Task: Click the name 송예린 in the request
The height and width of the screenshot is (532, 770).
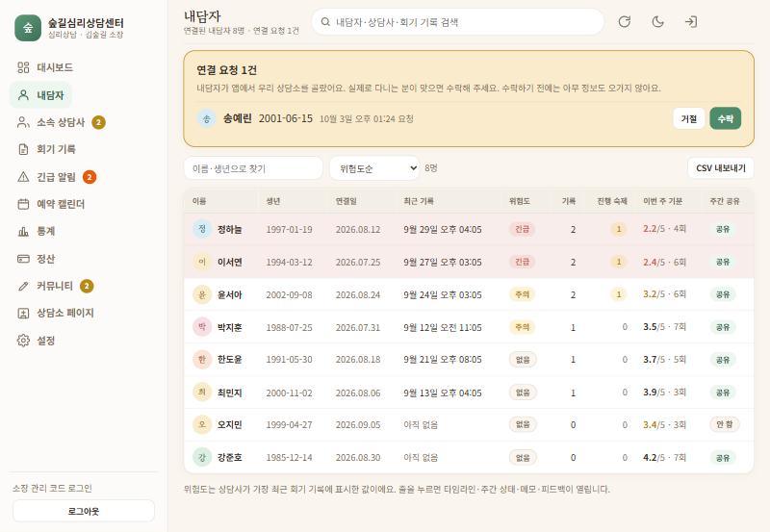Action: coord(238,118)
